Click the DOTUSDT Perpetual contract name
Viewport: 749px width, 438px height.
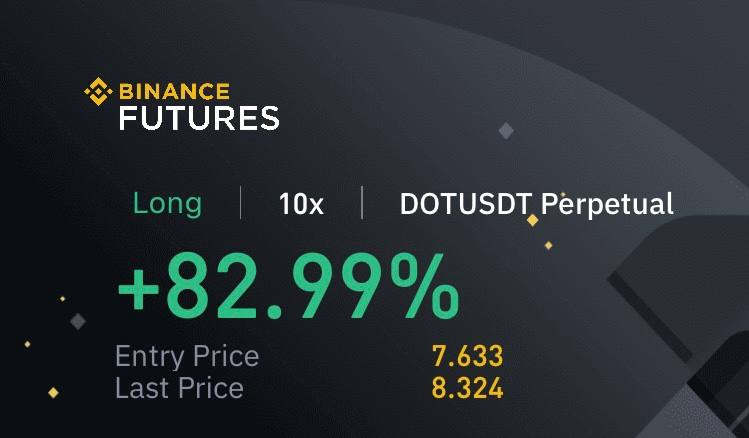pyautogui.click(x=536, y=204)
